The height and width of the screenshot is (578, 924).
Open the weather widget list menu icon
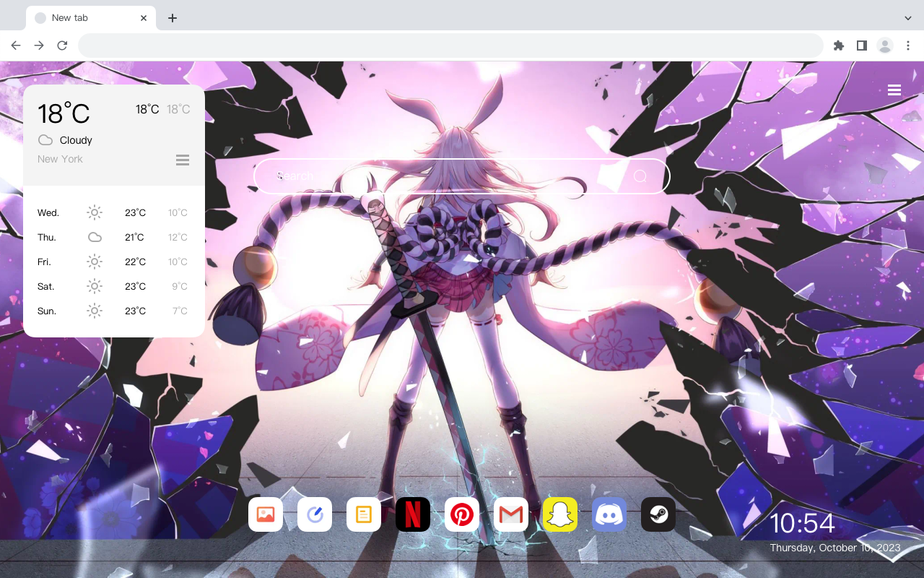[183, 160]
